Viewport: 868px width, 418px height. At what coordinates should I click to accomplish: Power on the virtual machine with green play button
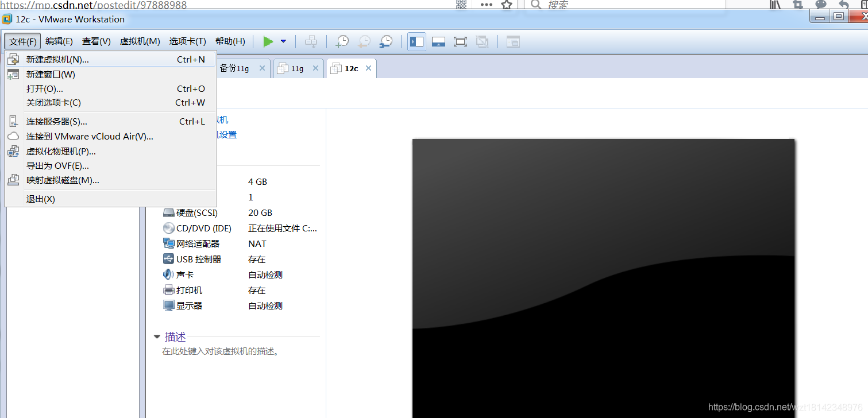click(268, 41)
